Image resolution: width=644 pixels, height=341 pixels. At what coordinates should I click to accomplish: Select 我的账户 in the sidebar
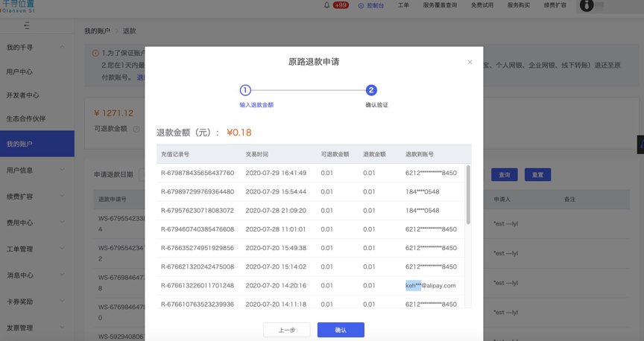click(37, 144)
